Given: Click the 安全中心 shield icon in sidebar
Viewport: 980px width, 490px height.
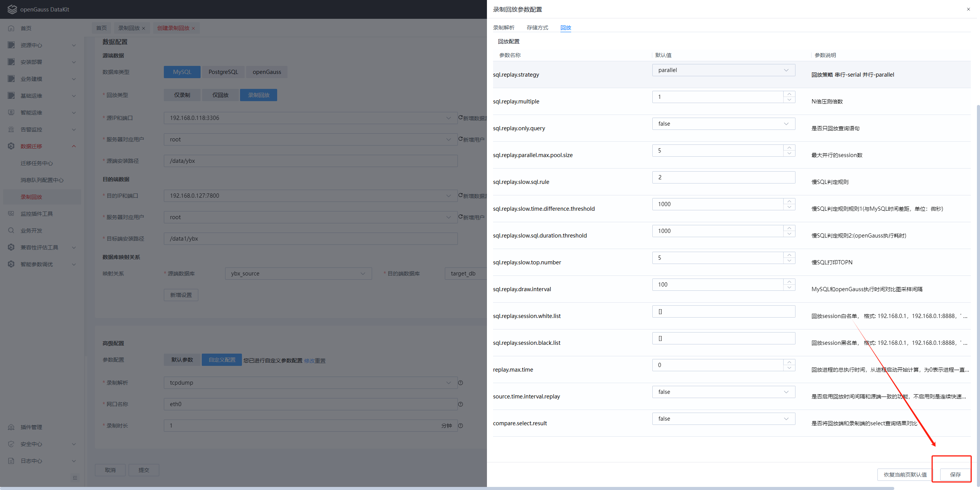Looking at the screenshot, I should coord(11,444).
